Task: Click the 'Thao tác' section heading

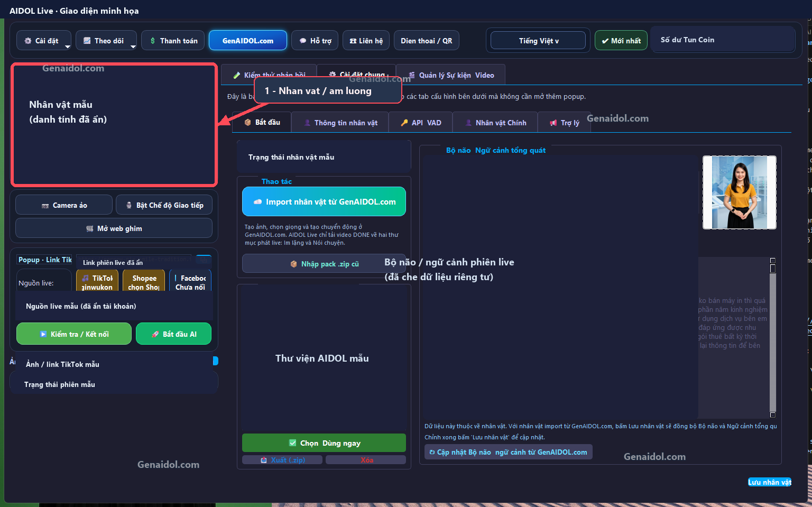Action: tap(276, 181)
